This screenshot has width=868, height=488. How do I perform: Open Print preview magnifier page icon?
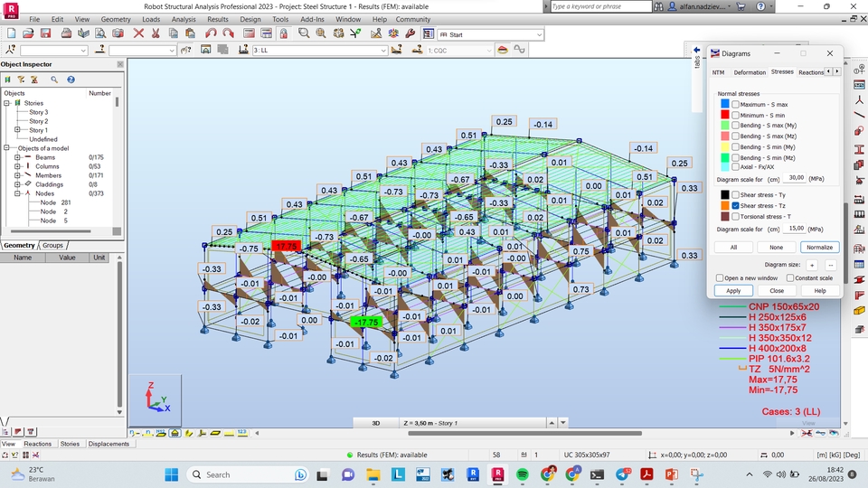tap(100, 33)
